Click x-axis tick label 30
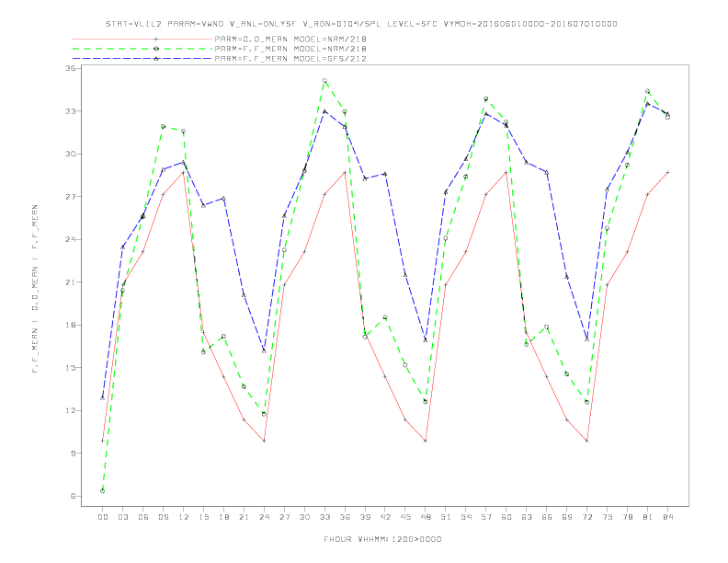 (x=304, y=517)
